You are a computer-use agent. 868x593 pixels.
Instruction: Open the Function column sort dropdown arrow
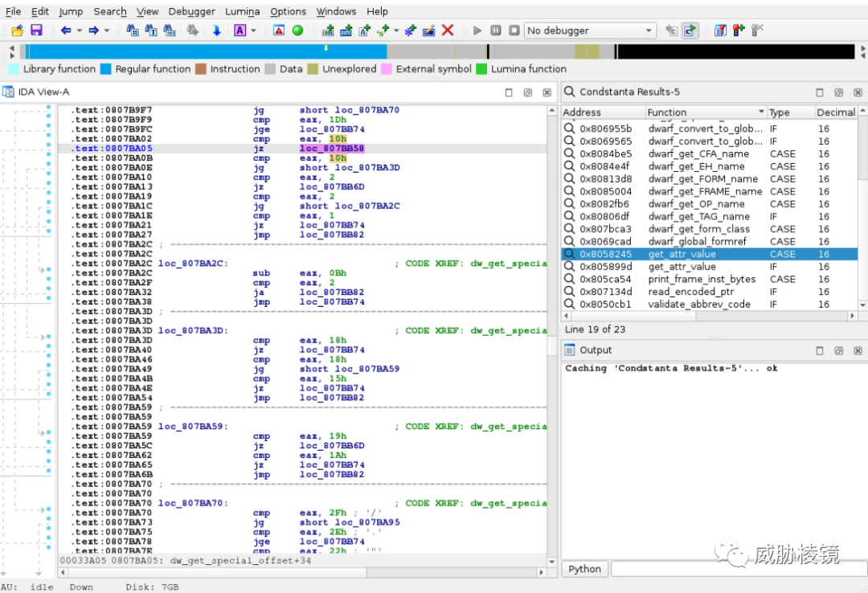coord(762,112)
